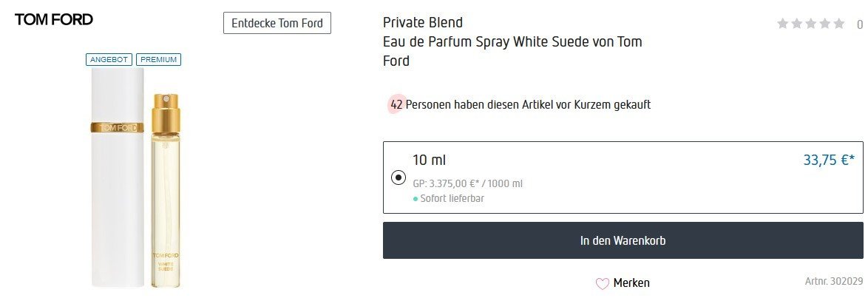Click the PREMIUM badge
868x301 pixels.
tap(159, 59)
